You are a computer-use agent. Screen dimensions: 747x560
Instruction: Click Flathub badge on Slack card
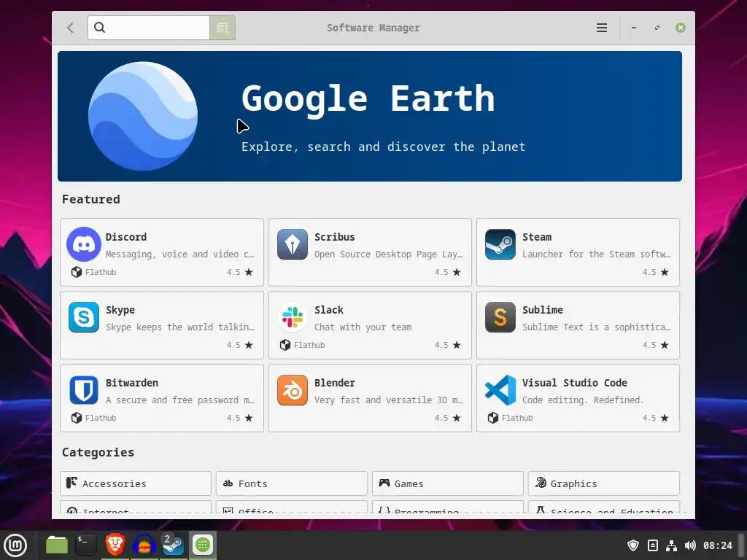tap(303, 345)
